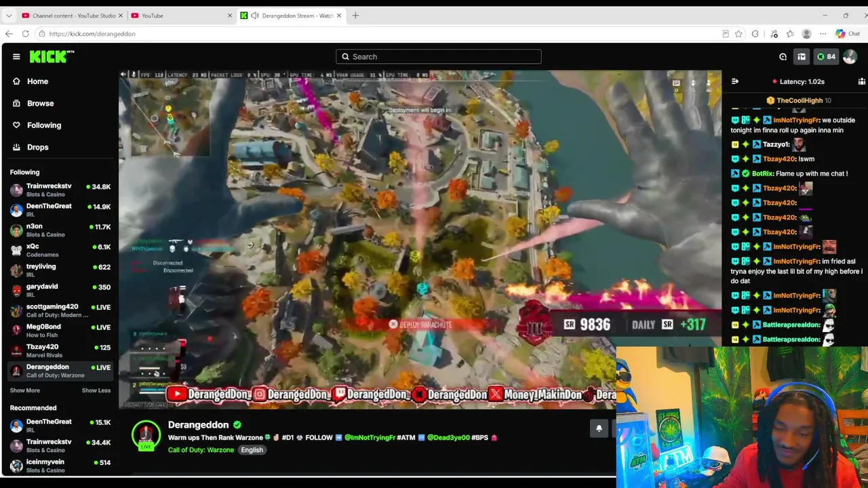Image resolution: width=868 pixels, height=488 pixels.
Task: Open @ImNotTryingFr mention in stream title
Action: pyautogui.click(x=370, y=438)
